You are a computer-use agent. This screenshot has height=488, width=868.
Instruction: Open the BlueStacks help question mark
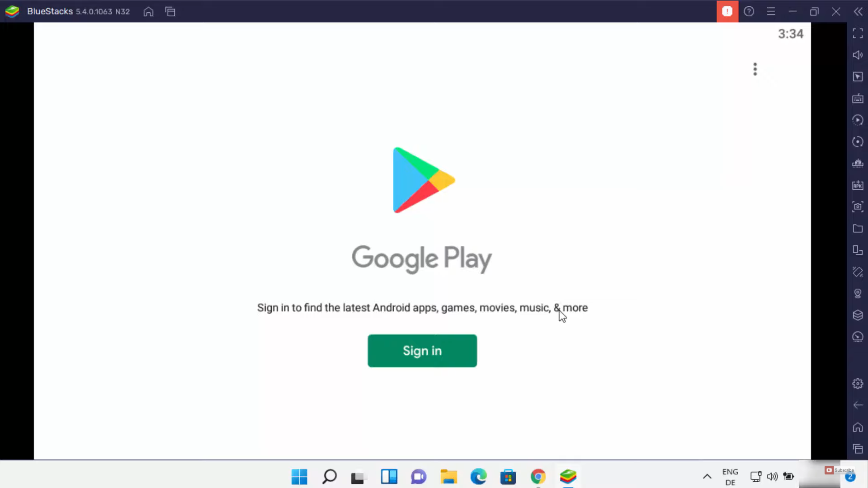[x=749, y=12]
